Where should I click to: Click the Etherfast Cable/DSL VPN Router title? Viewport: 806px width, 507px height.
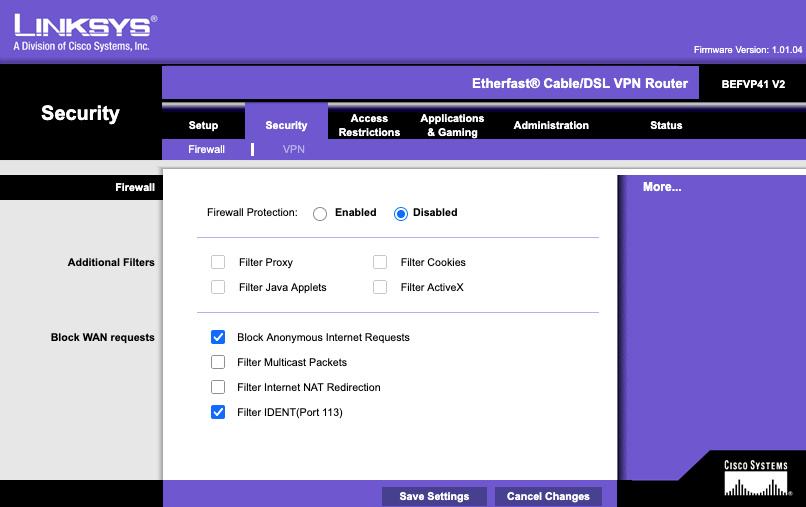580,83
